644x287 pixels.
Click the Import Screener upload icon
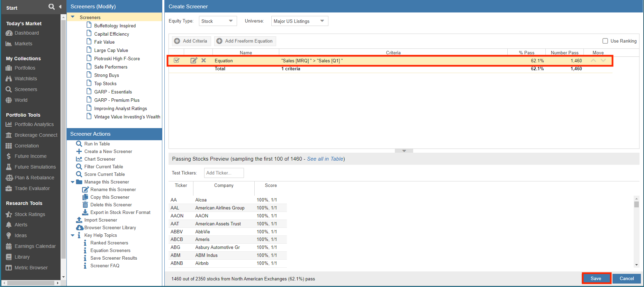click(79, 220)
